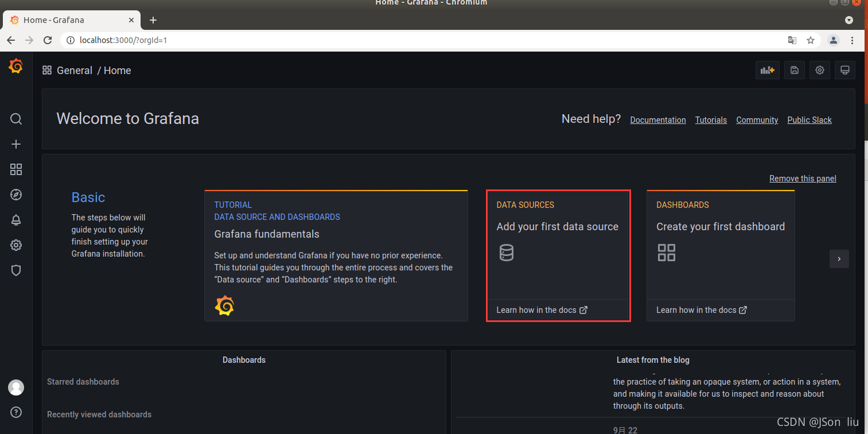Viewport: 868px width, 434px height.
Task: Click the translate page icon in address bar
Action: [x=792, y=40]
